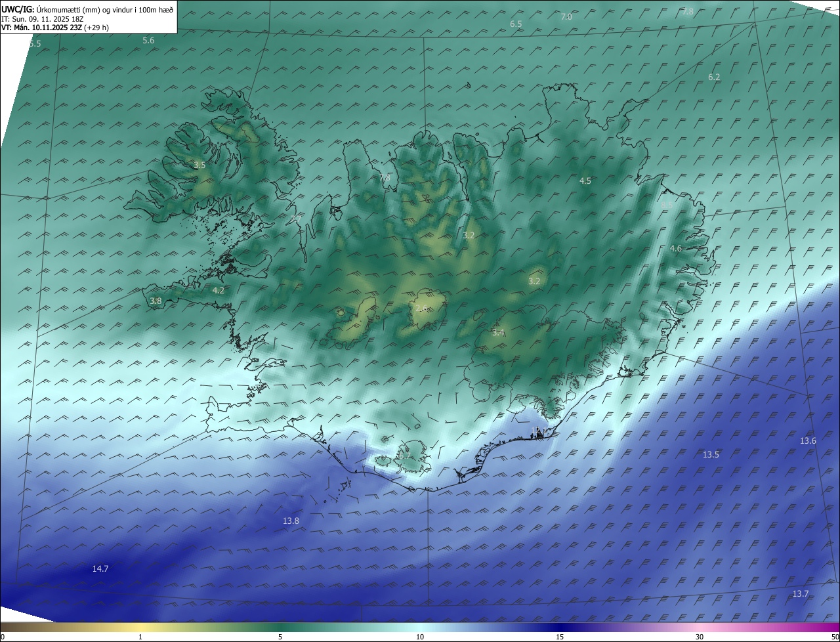Click the 3.5 value in the Westfjords
840x642 pixels.
(x=199, y=165)
